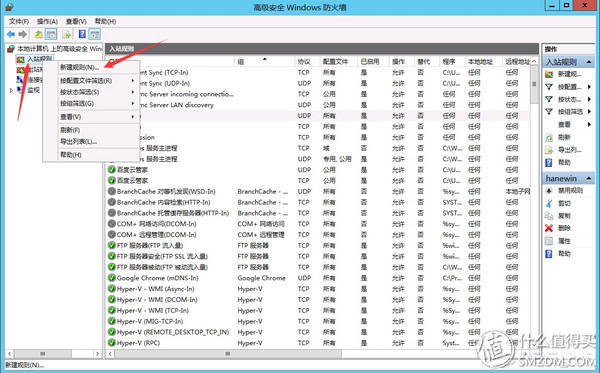This screenshot has width=600, height=373.
Task: Select the 入站规则 node in the tree
Action: (39, 59)
